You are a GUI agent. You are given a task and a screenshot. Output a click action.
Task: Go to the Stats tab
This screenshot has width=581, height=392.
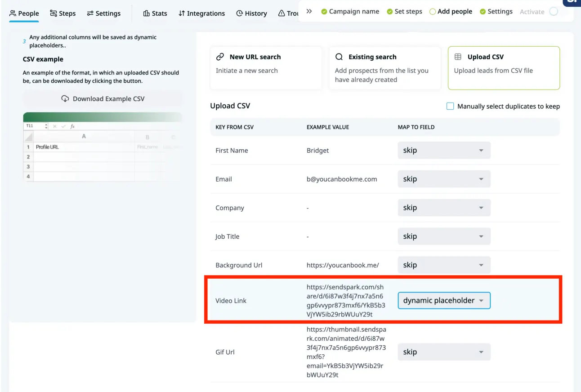[155, 13]
